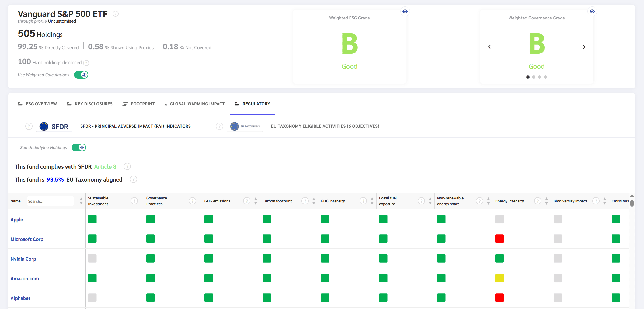Open Apple holding details
This screenshot has width=644, height=309.
tap(17, 220)
